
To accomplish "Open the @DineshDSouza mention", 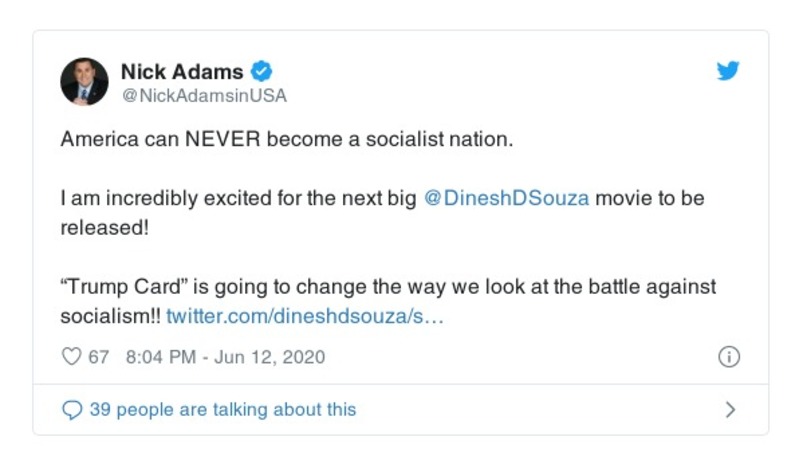I will click(507, 198).
